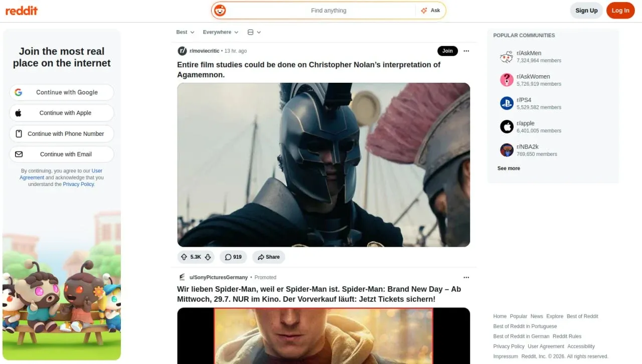Click the Snoo icon in the search bar

click(220, 11)
